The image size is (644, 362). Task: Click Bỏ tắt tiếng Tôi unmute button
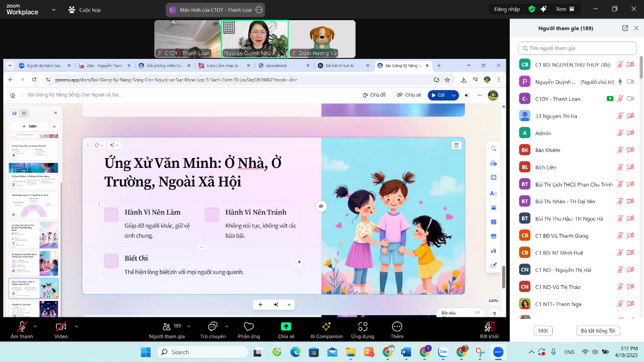tap(598, 330)
